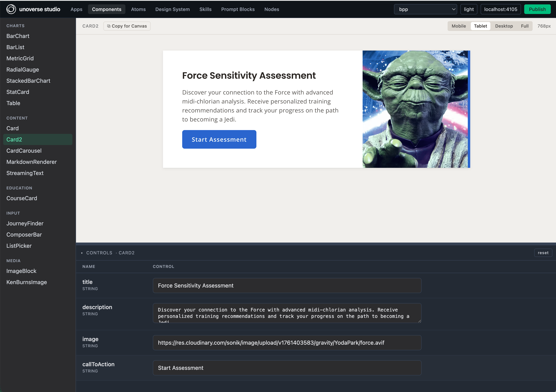The height and width of the screenshot is (392, 556).
Task: Open the bpp project dropdown
Action: point(425,9)
